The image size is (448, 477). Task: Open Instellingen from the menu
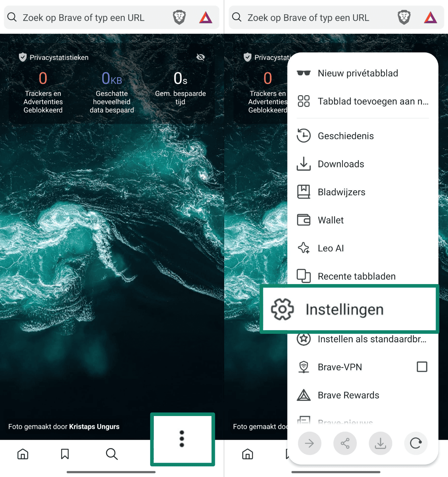(344, 310)
